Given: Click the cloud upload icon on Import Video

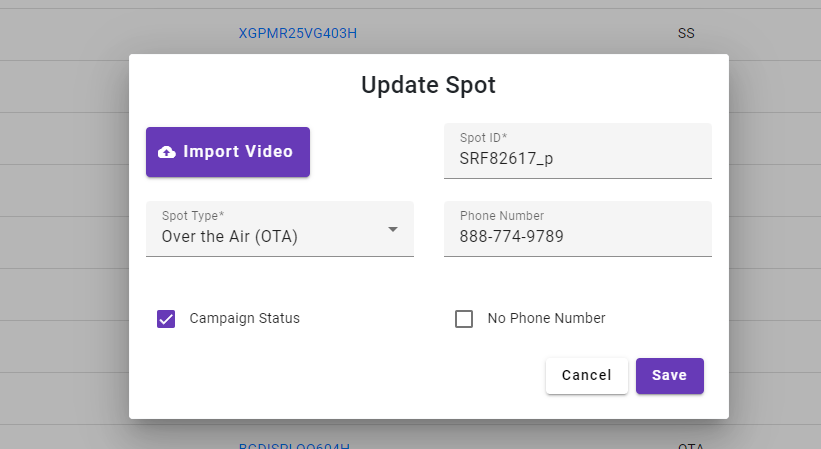Looking at the screenshot, I should click(167, 152).
